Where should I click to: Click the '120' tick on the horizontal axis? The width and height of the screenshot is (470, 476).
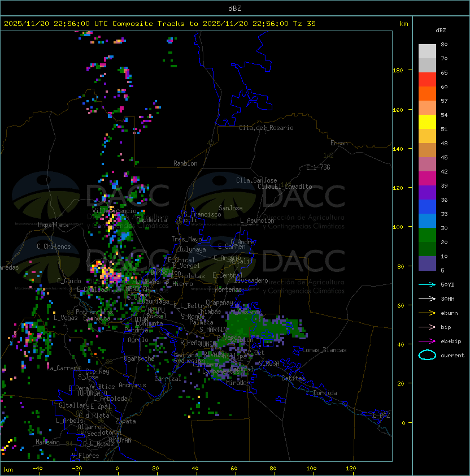pyautogui.click(x=351, y=469)
